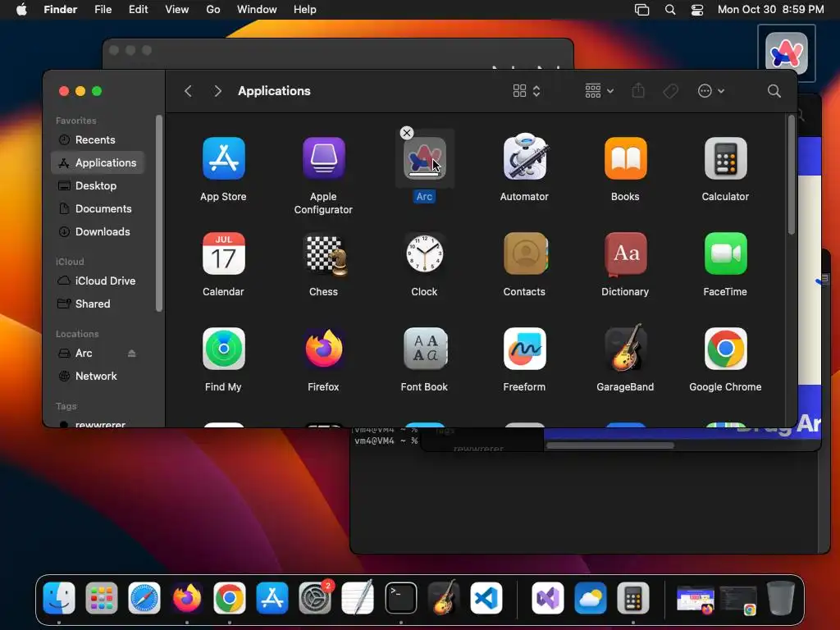Click the horizontal scrollbar in the background window
The height and width of the screenshot is (630, 840).
point(610,445)
